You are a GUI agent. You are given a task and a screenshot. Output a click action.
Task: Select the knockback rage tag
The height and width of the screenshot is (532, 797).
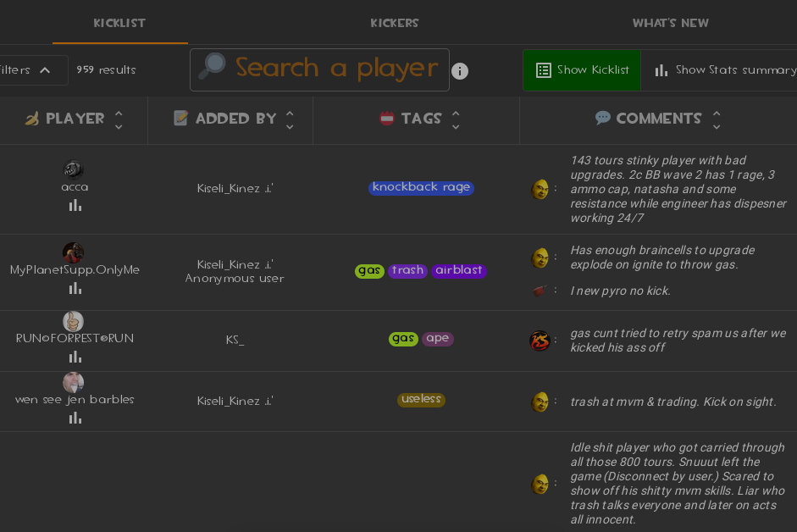click(422, 188)
